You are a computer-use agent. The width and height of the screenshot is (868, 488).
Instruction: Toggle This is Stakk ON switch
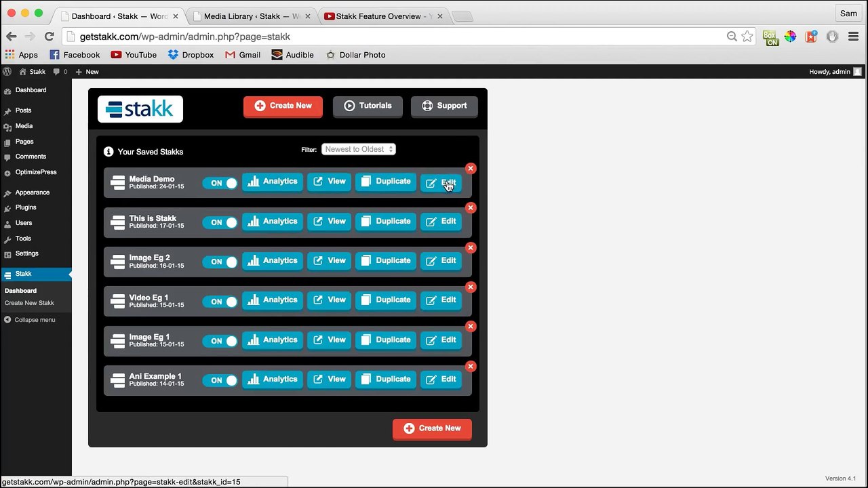(x=220, y=222)
